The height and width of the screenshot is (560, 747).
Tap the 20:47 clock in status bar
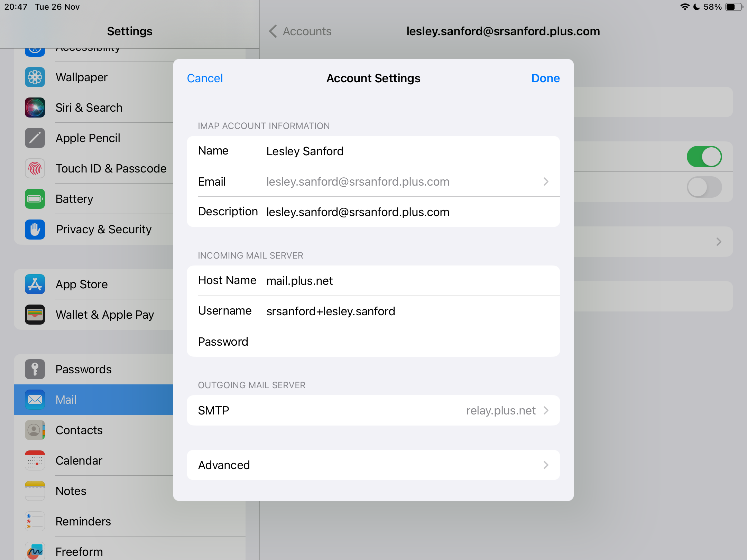16,7
